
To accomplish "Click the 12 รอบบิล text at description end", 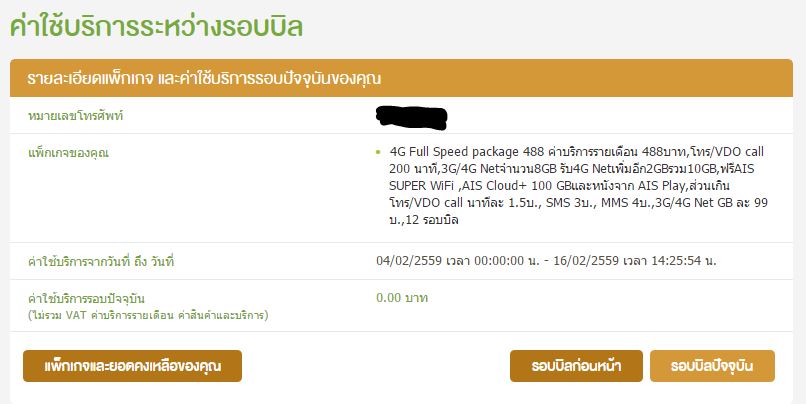I will point(432,220).
